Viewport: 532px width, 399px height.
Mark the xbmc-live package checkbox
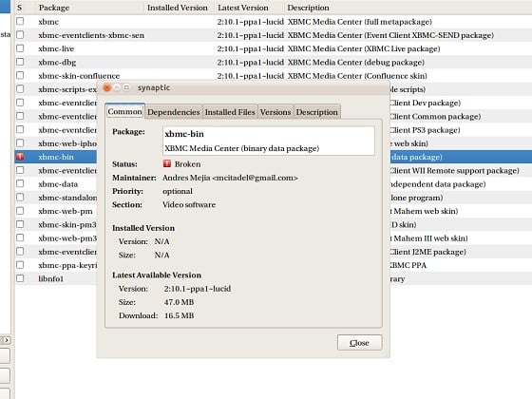(20, 48)
